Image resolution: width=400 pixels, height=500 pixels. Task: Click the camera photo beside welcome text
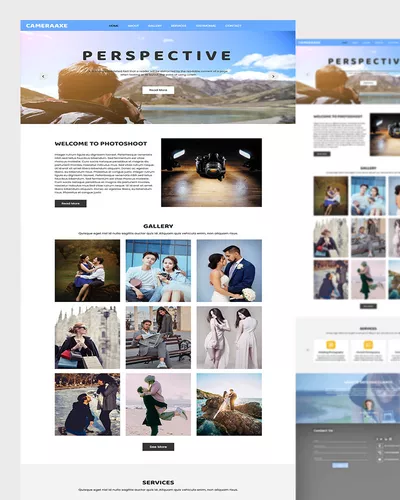pos(211,173)
